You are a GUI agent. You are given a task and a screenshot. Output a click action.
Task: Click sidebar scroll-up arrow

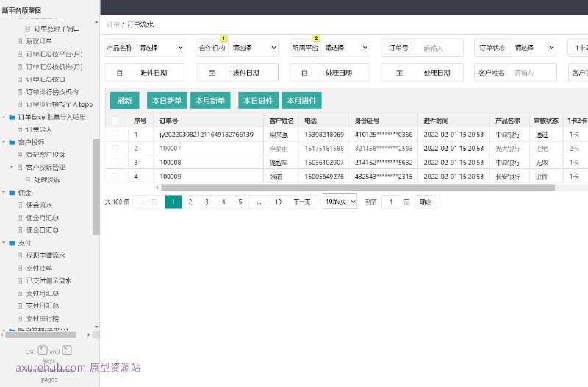pyautogui.click(x=96, y=23)
